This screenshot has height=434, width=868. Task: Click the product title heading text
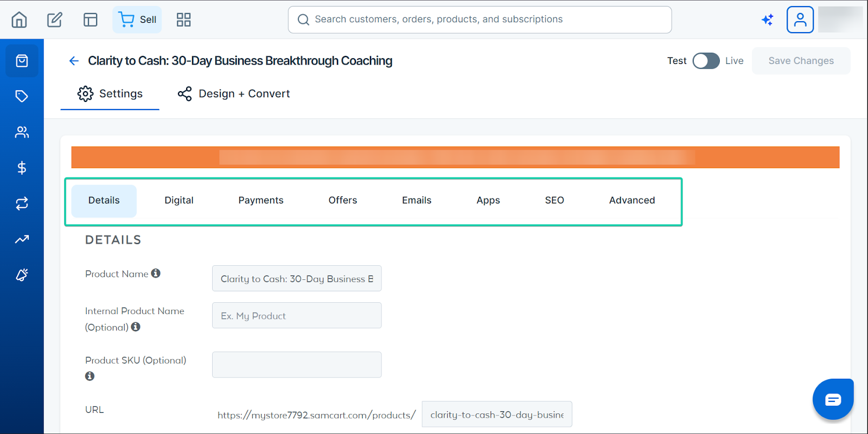coord(240,61)
